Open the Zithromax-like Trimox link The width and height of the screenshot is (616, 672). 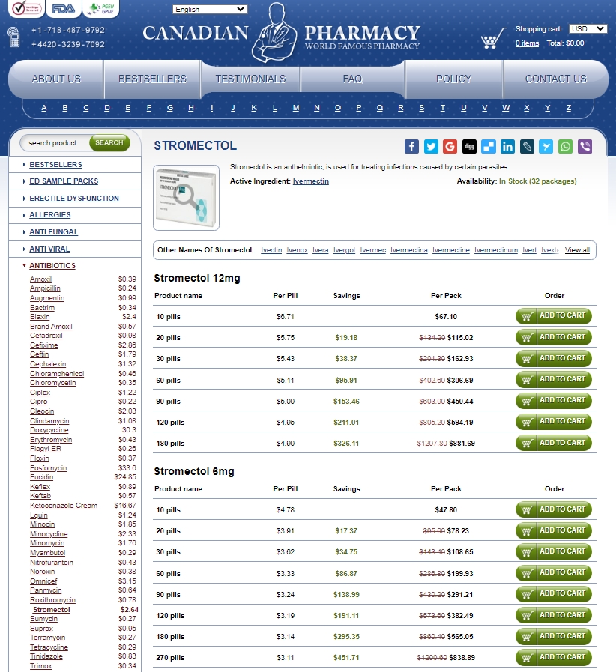[x=40, y=666]
